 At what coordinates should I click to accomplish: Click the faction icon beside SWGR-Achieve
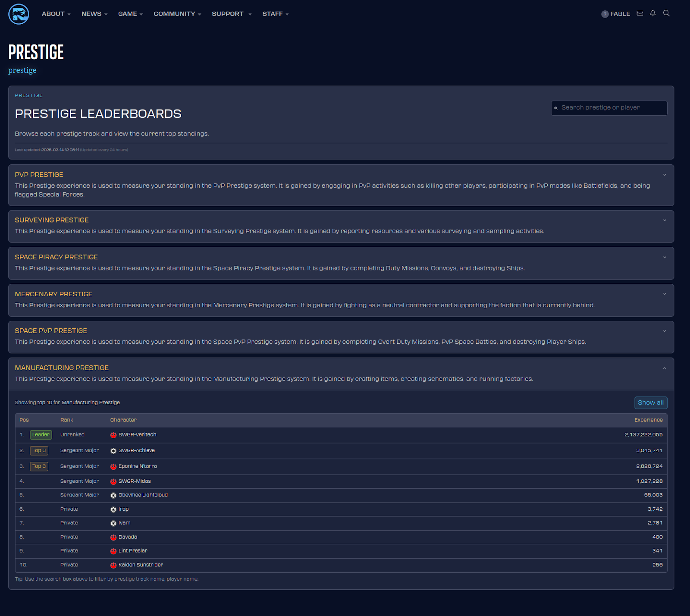[113, 451]
